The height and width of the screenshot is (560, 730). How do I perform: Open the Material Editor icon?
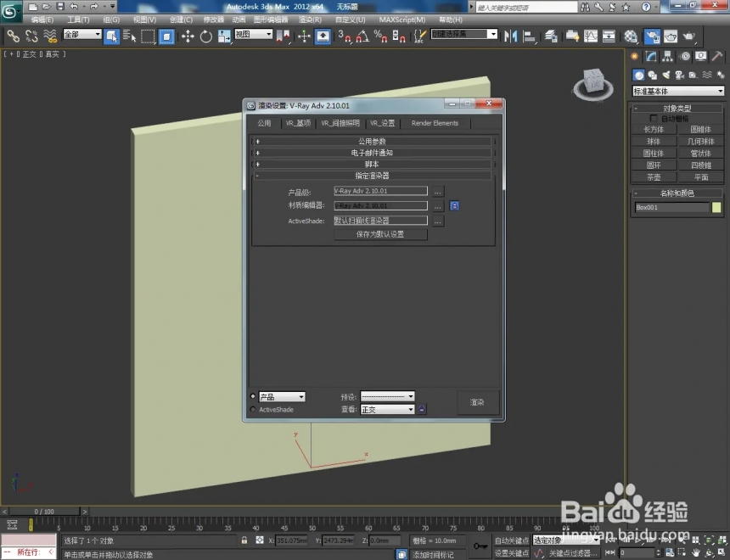[x=631, y=36]
